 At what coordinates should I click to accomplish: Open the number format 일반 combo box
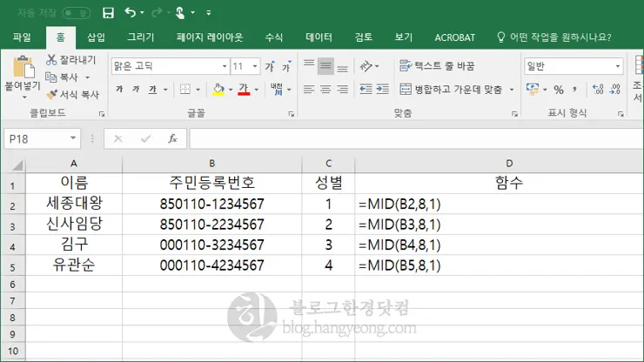[574, 66]
